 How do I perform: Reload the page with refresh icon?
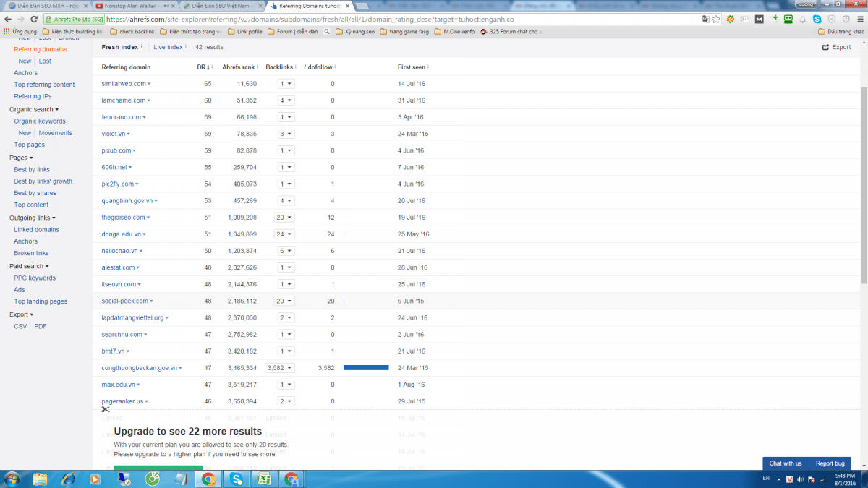tap(33, 20)
